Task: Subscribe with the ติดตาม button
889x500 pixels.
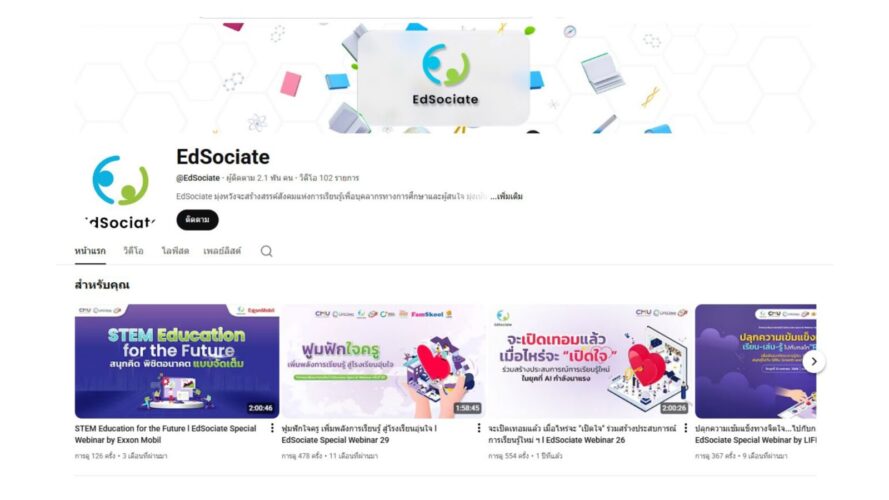Action: 197,220
